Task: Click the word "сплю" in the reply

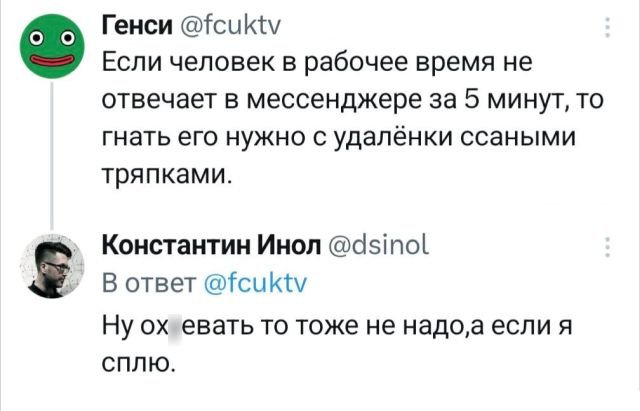Action: (x=140, y=360)
